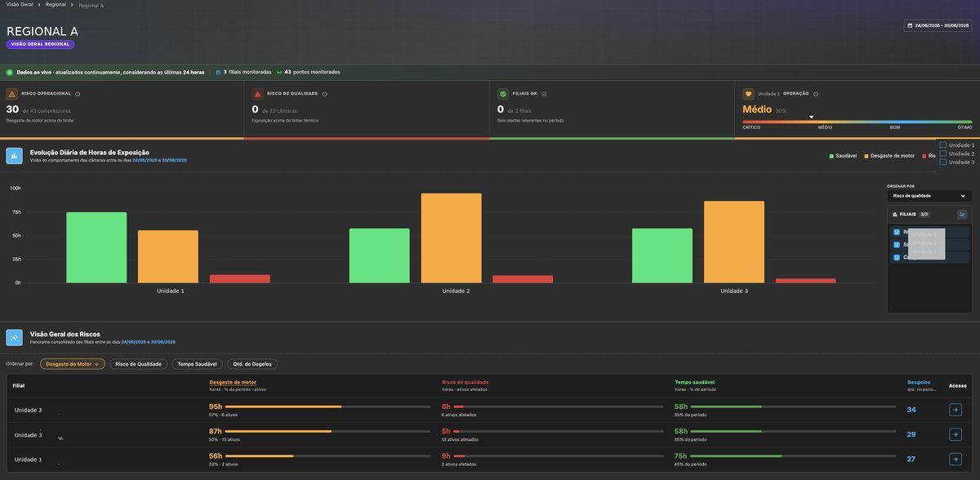Click the green Saudável bar for Unidade 1
The image size is (980, 480).
click(96, 248)
